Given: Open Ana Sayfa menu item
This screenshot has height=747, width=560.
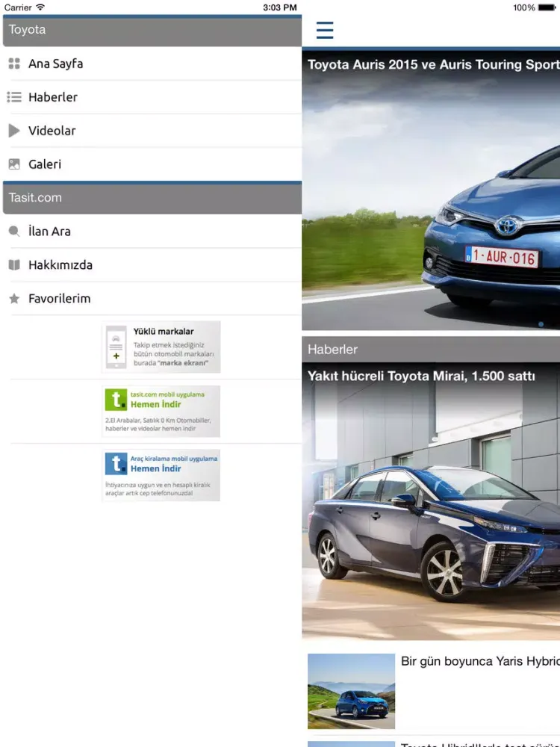Looking at the screenshot, I should pos(152,63).
